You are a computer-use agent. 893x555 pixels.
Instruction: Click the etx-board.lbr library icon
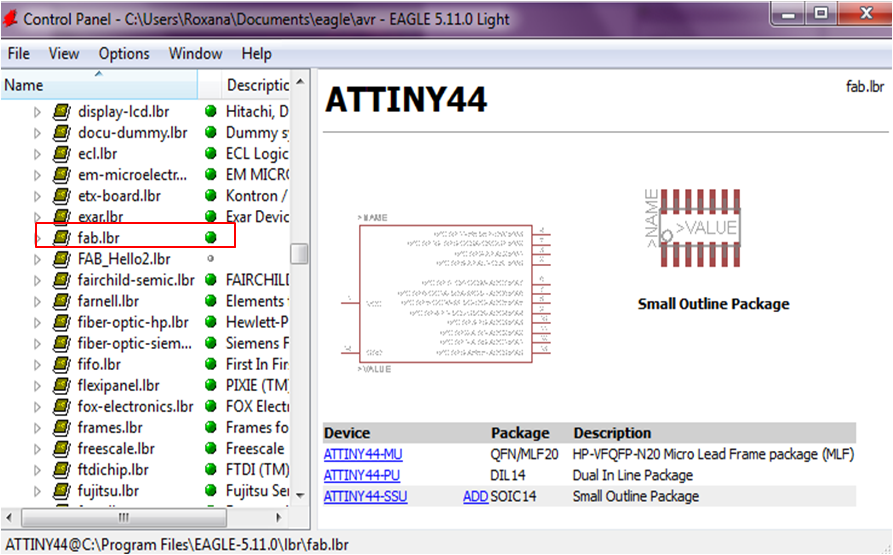[x=62, y=196]
